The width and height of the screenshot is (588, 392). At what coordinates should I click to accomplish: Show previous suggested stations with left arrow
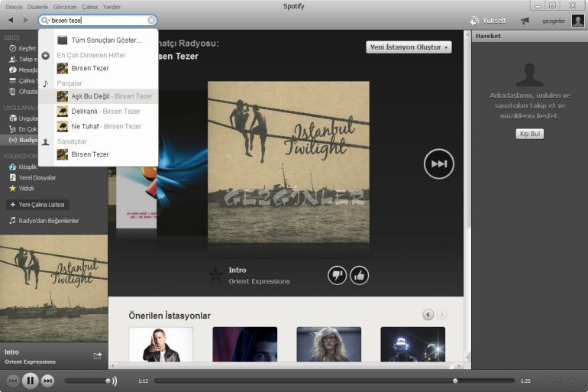[428, 314]
